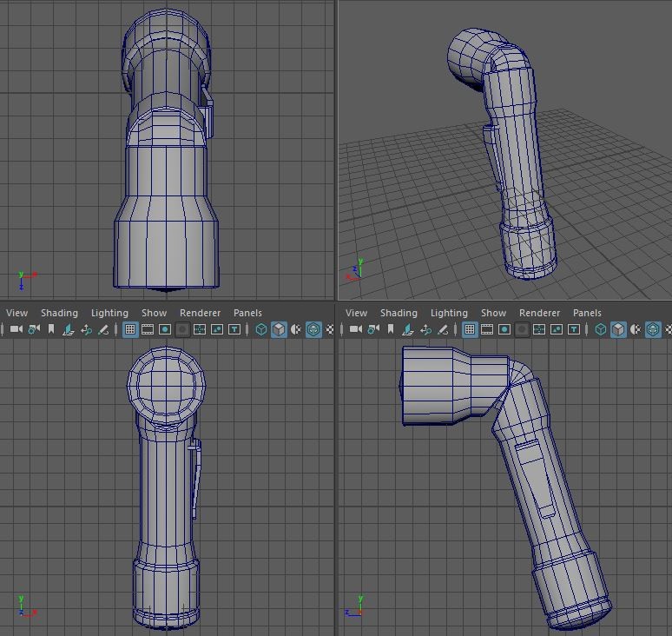Screen dimensions: 672x636
Task: Click Image Plane icon in right panel toolbar
Action: click(407, 329)
